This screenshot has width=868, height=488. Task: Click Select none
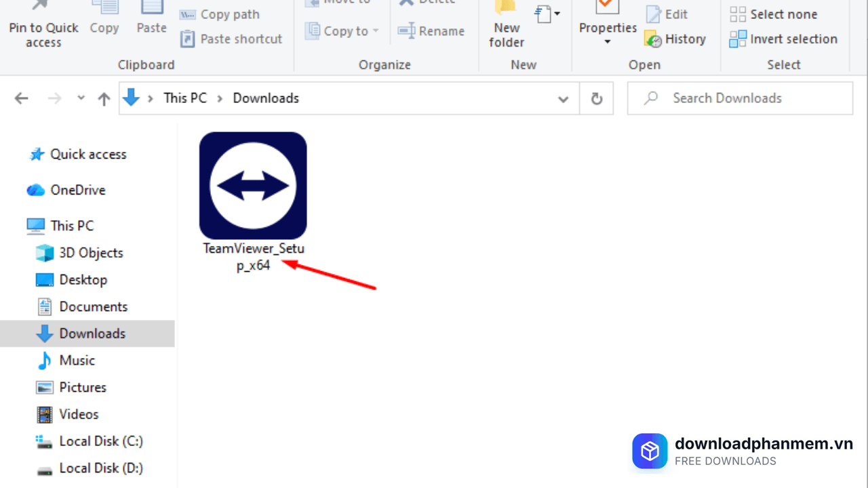coord(773,14)
